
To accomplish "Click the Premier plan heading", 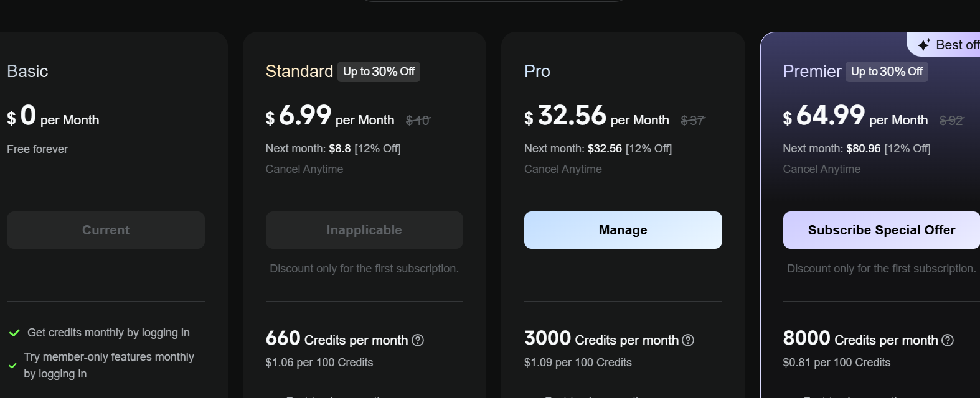I will click(x=812, y=72).
